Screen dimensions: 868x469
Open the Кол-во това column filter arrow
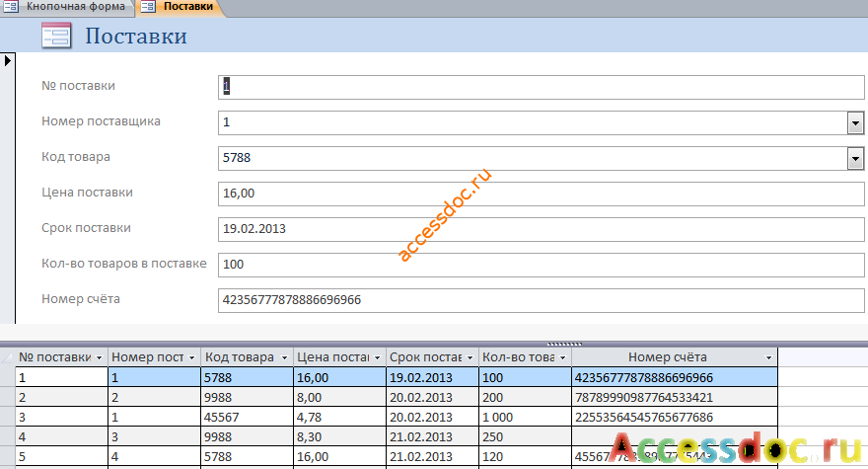[562, 358]
